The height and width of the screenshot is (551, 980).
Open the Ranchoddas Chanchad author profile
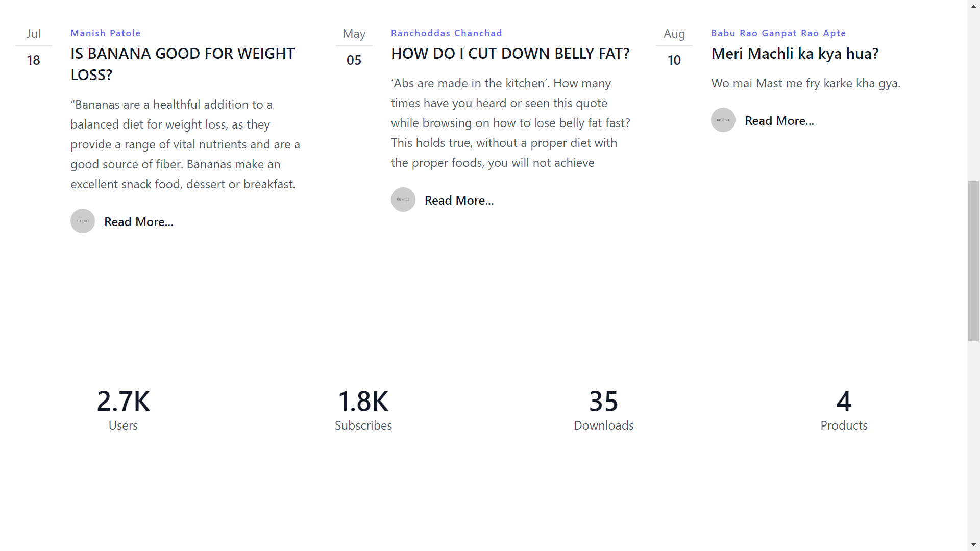click(447, 33)
